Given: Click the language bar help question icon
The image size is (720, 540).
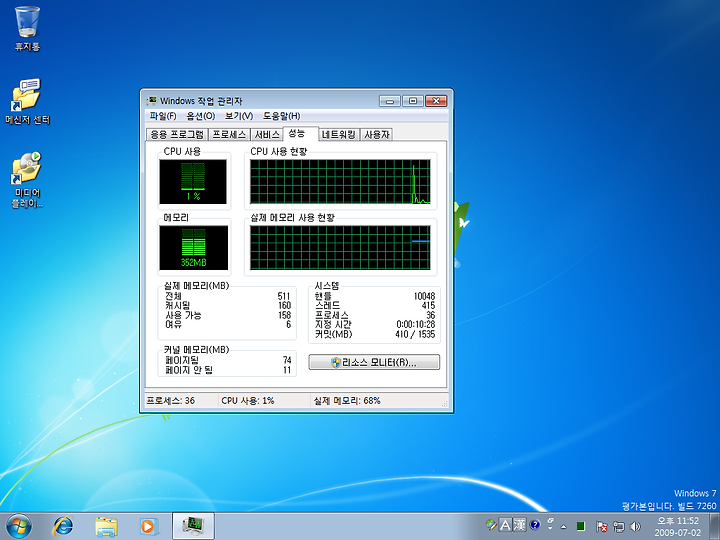Looking at the screenshot, I should point(534,524).
